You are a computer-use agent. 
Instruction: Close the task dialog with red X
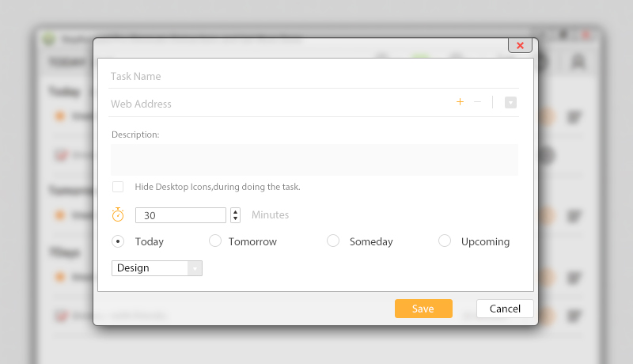coord(519,45)
